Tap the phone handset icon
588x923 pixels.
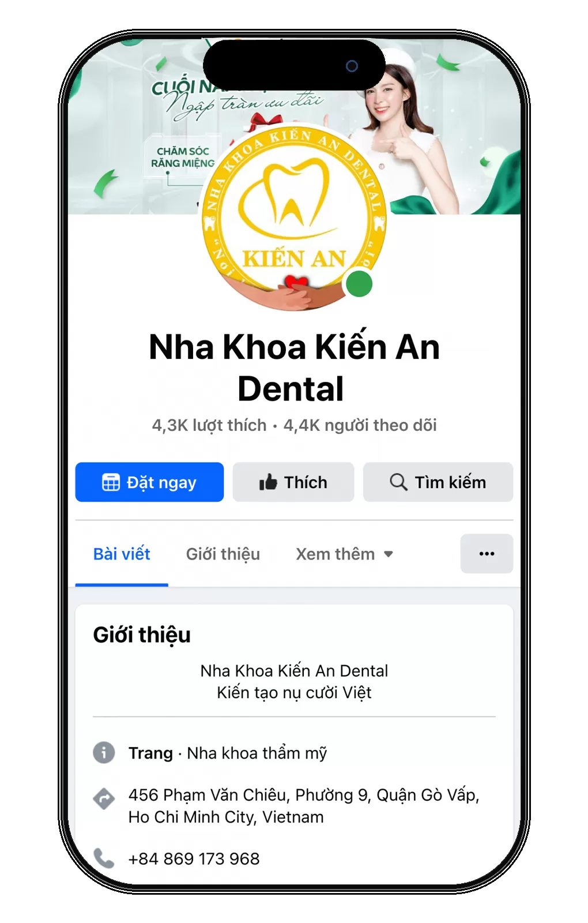pyautogui.click(x=104, y=858)
